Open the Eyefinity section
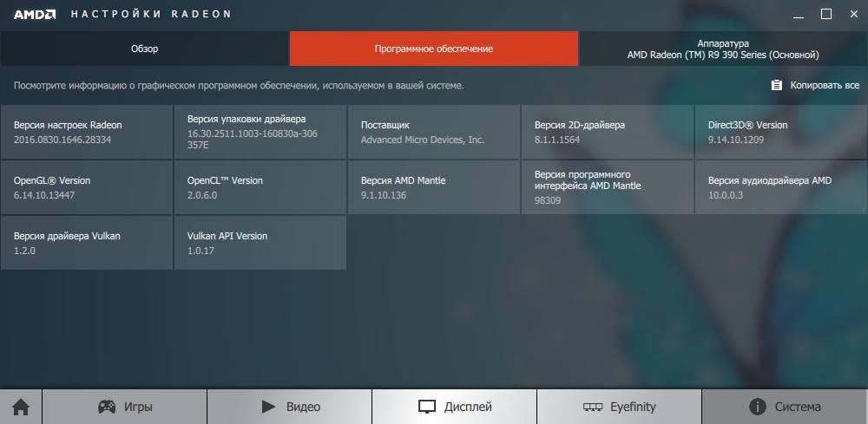 620,407
